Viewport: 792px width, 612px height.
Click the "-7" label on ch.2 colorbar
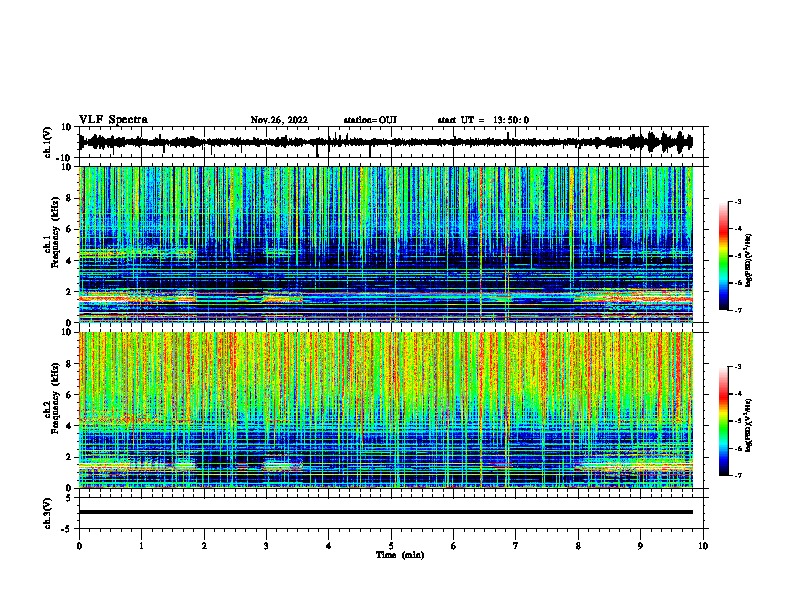pyautogui.click(x=738, y=475)
